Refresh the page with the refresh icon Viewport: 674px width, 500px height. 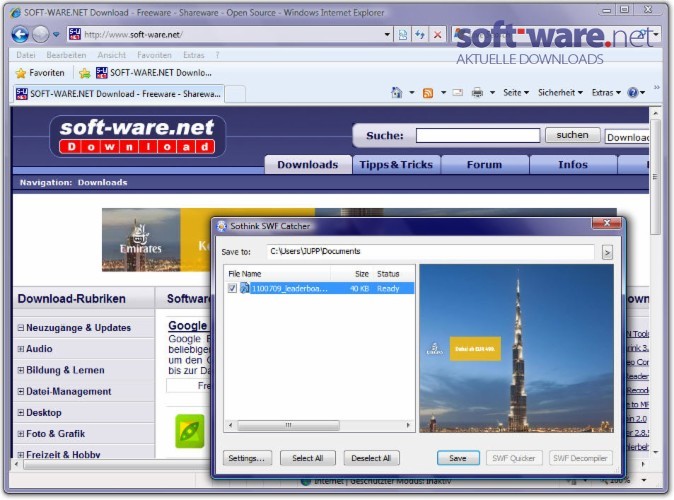(420, 34)
